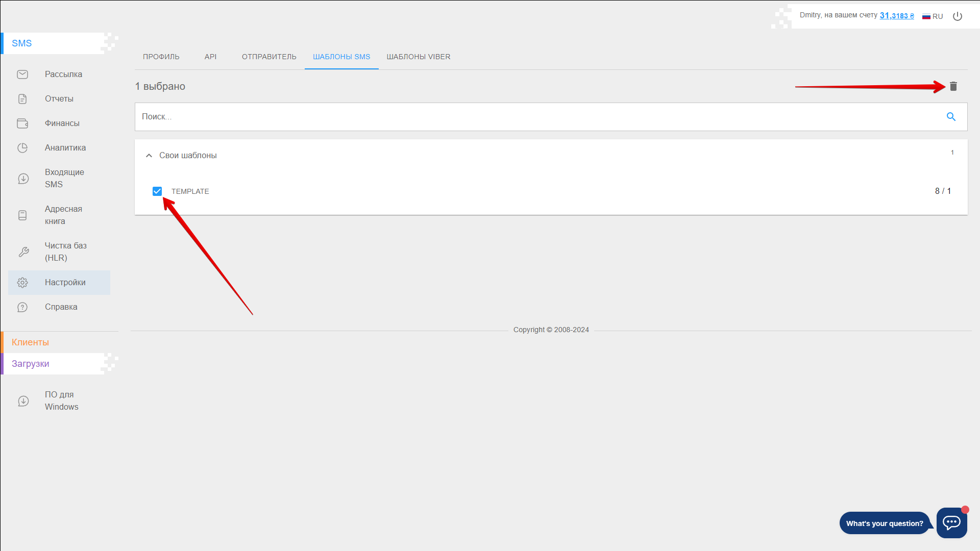The height and width of the screenshot is (551, 980).
Task: Click the power logout icon
Action: click(958, 16)
